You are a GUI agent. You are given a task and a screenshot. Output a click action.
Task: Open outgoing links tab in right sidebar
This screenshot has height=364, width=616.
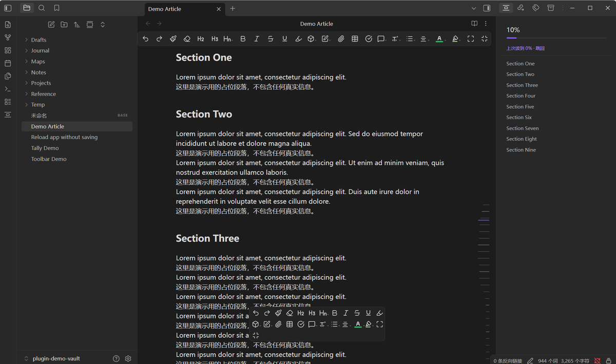(521, 8)
